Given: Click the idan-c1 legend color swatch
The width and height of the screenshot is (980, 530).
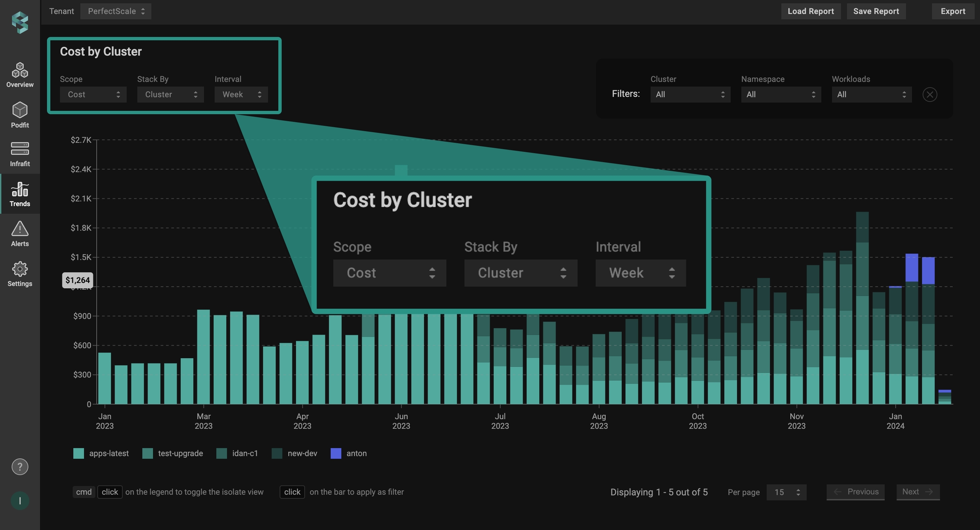Looking at the screenshot, I should coord(222,453).
